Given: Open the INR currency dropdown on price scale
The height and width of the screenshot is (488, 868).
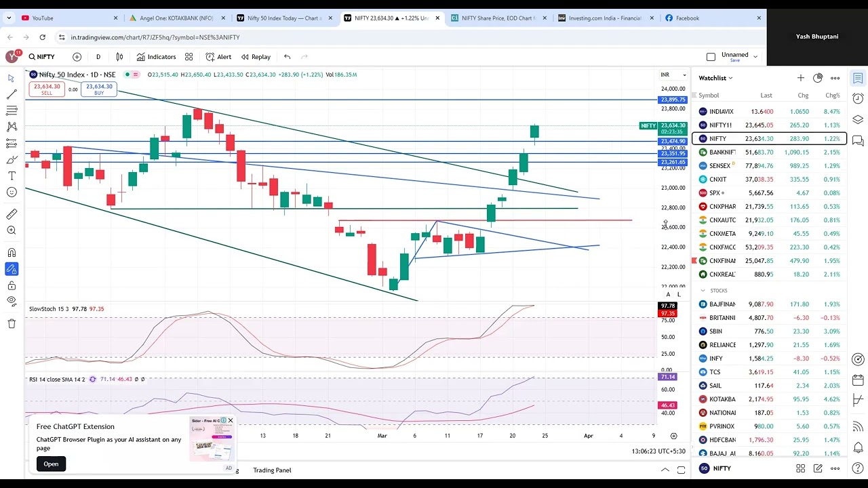Looking at the screenshot, I should click(x=674, y=75).
